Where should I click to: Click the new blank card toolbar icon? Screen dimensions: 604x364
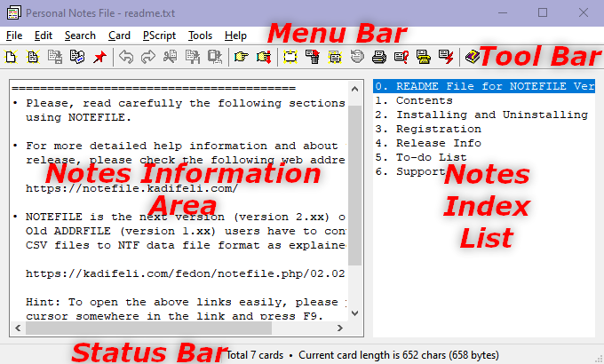point(290,57)
